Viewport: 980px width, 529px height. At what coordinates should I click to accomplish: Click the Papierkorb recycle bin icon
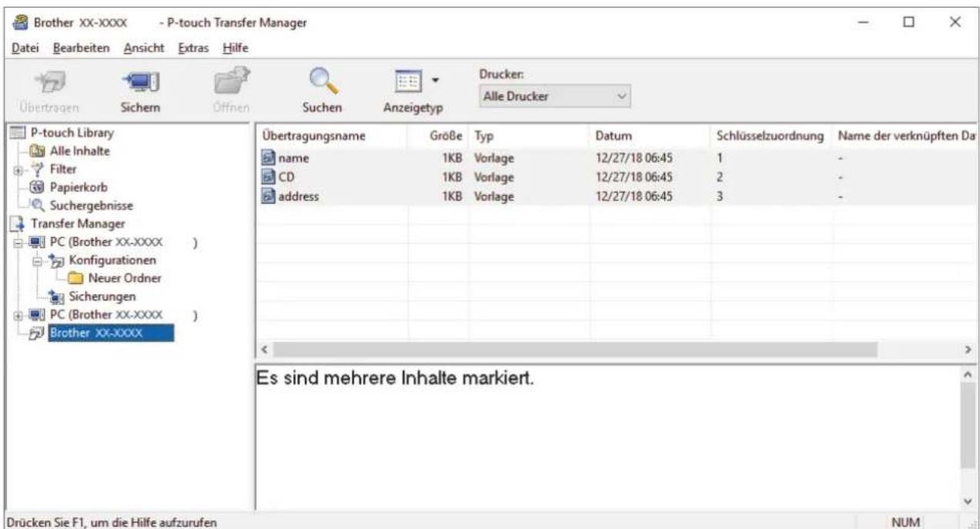point(36,187)
